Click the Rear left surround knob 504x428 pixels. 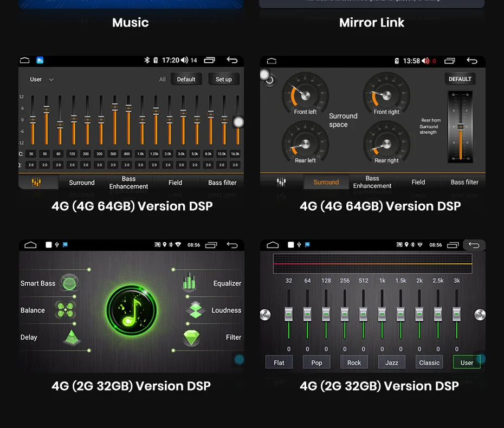click(305, 144)
